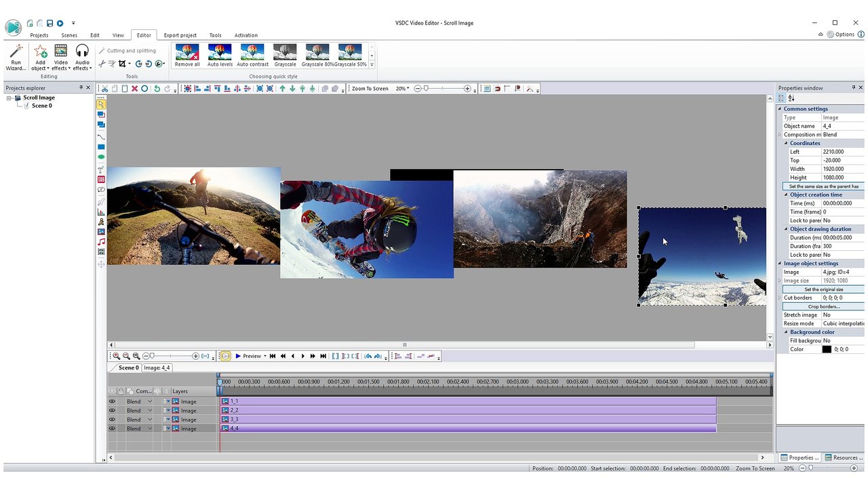
Task: Click the editor zoom slider handle
Action: pos(426,89)
